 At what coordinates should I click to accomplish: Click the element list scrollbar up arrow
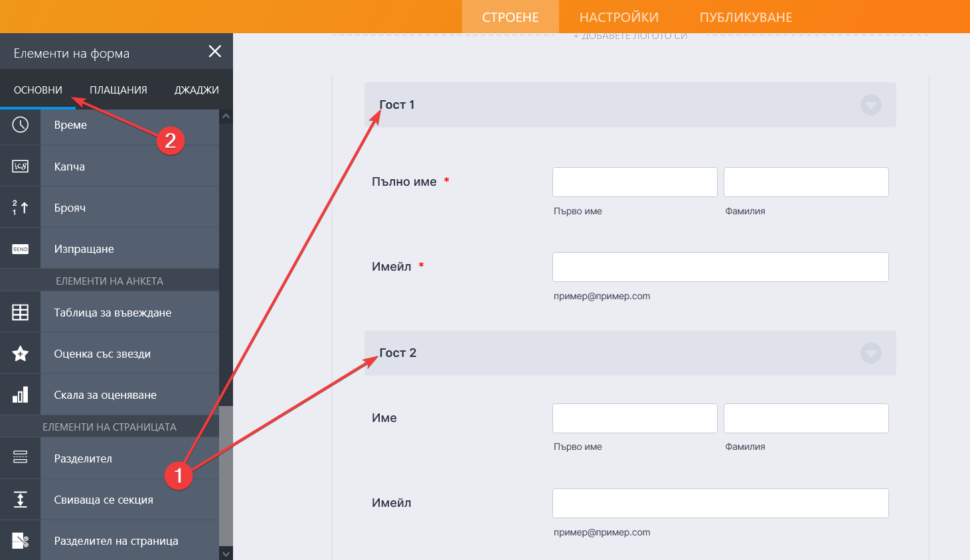226,116
